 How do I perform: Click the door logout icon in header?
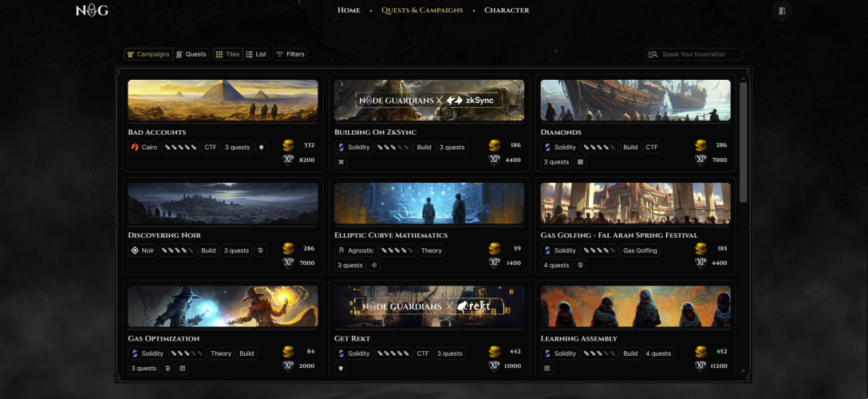click(782, 10)
